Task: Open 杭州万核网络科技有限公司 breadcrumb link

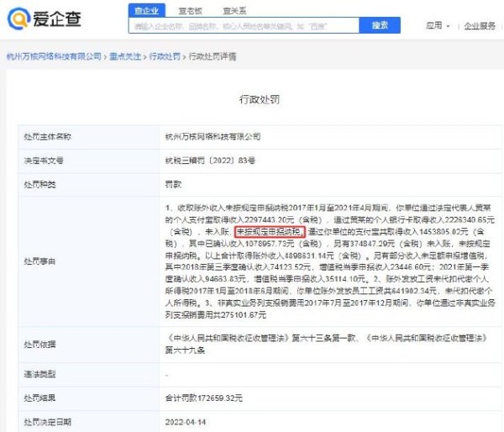Action: point(53,56)
